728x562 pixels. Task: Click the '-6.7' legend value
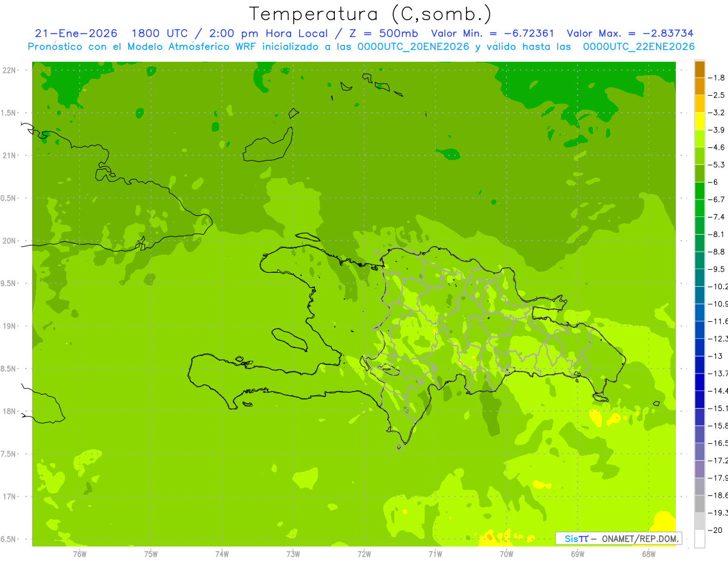(x=717, y=199)
